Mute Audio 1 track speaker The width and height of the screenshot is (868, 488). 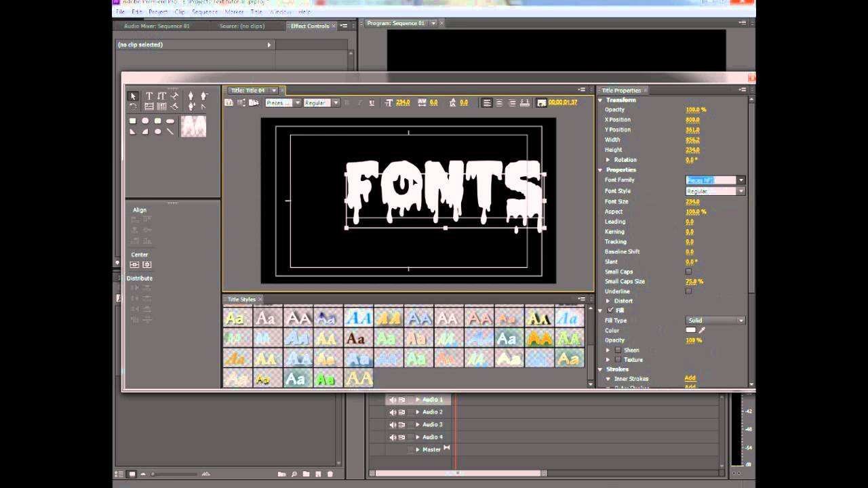click(392, 400)
